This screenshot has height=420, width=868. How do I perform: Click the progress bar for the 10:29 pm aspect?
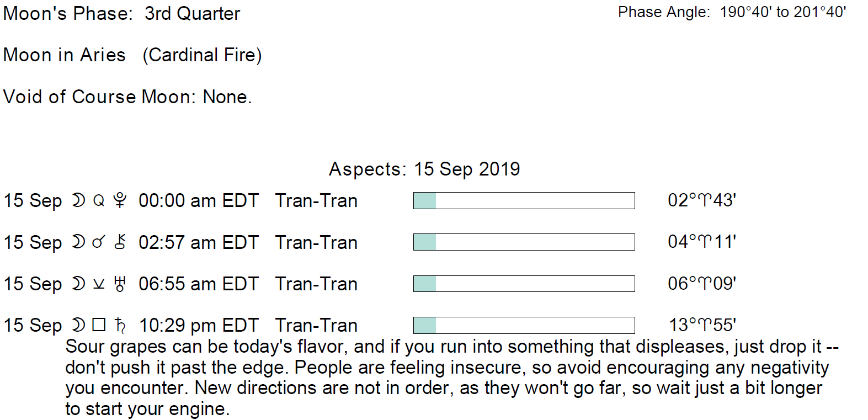point(524,325)
